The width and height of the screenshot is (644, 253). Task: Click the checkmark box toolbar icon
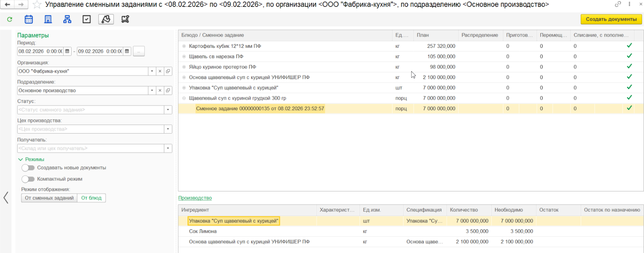click(x=87, y=19)
